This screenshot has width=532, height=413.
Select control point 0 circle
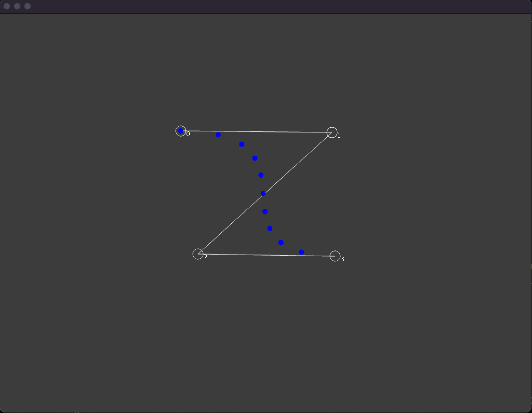tap(181, 131)
